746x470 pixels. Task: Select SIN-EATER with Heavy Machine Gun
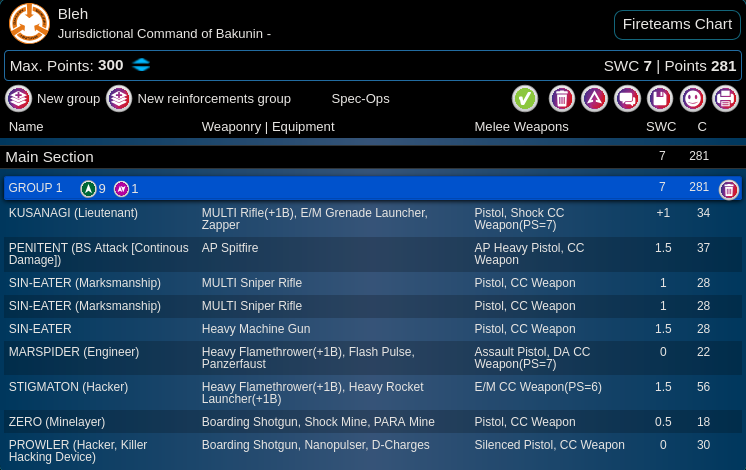(373, 329)
